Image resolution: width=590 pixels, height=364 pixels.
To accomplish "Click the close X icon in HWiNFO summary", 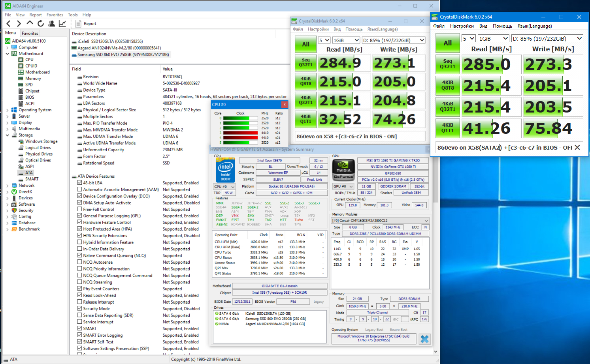I will pos(425,339).
